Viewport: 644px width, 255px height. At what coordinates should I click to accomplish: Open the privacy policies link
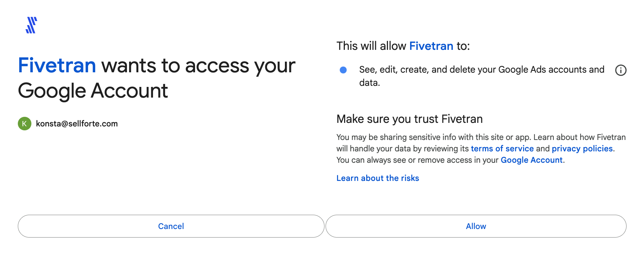click(x=582, y=149)
